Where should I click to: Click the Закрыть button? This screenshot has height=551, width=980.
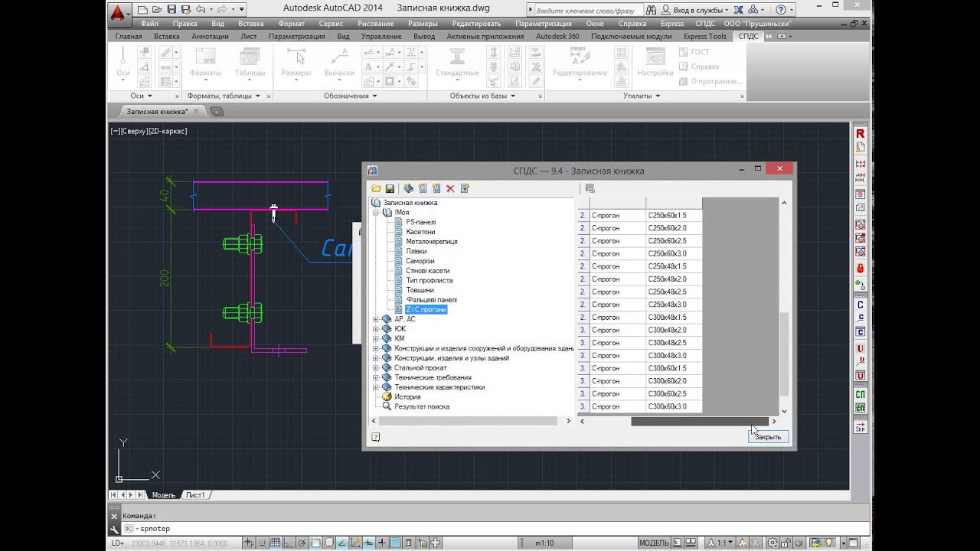tap(768, 437)
